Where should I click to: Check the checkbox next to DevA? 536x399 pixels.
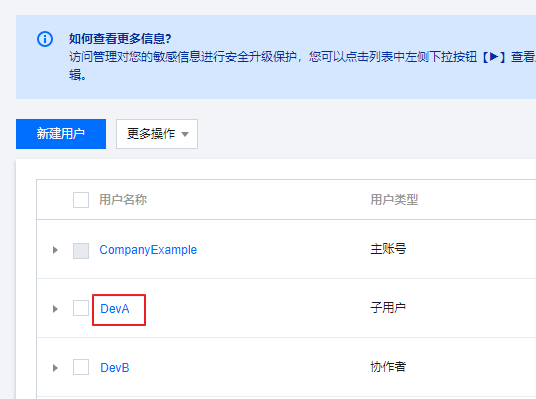(81, 308)
